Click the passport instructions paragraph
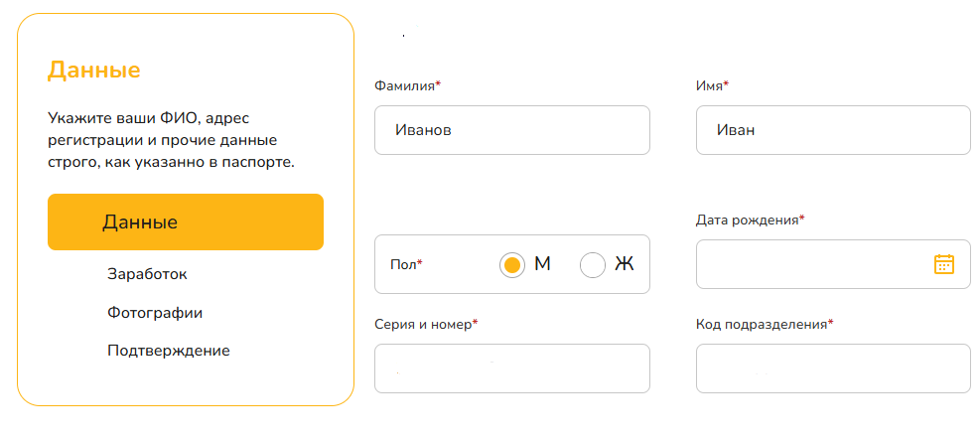This screenshot has height=441, width=980. point(171,139)
